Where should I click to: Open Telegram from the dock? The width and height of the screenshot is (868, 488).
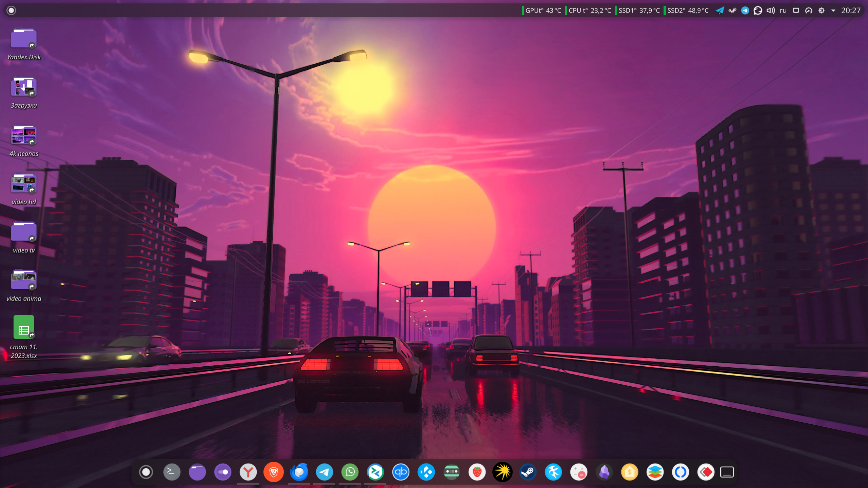coord(324,472)
